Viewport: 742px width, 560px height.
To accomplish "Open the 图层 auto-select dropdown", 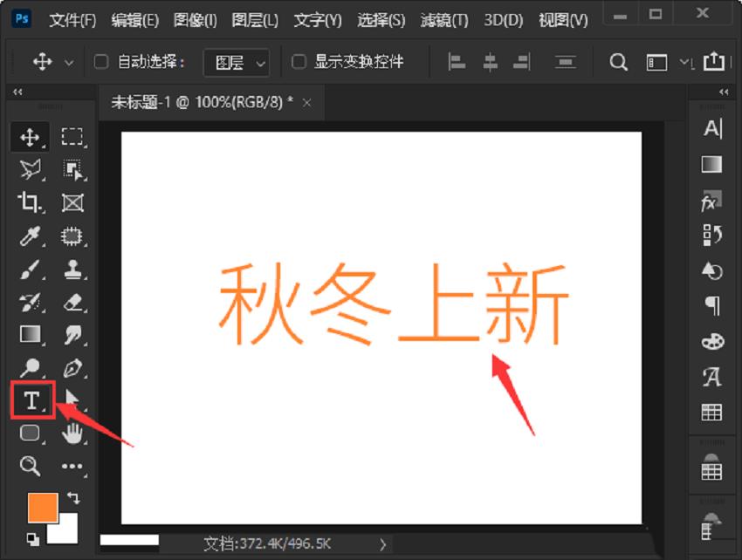I will pos(236,62).
